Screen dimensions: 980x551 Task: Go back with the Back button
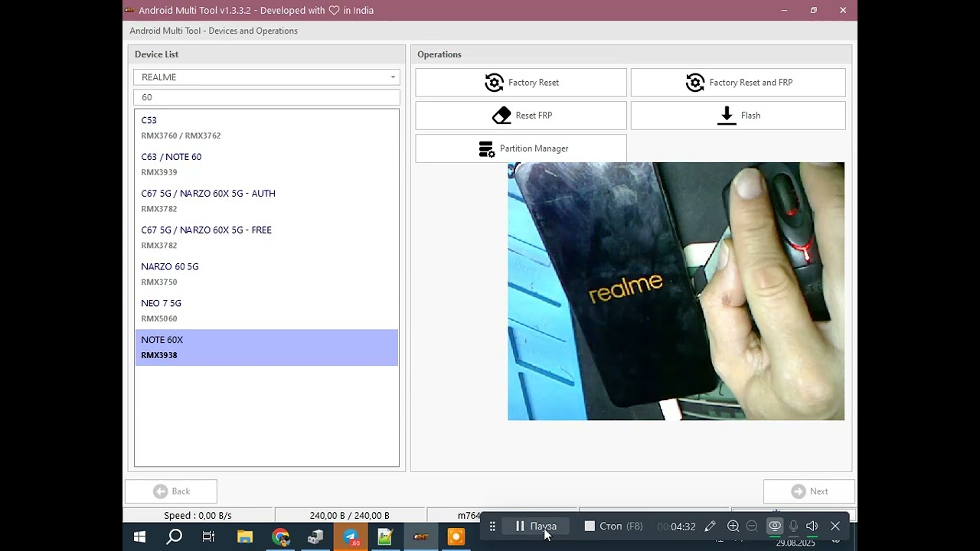171,491
